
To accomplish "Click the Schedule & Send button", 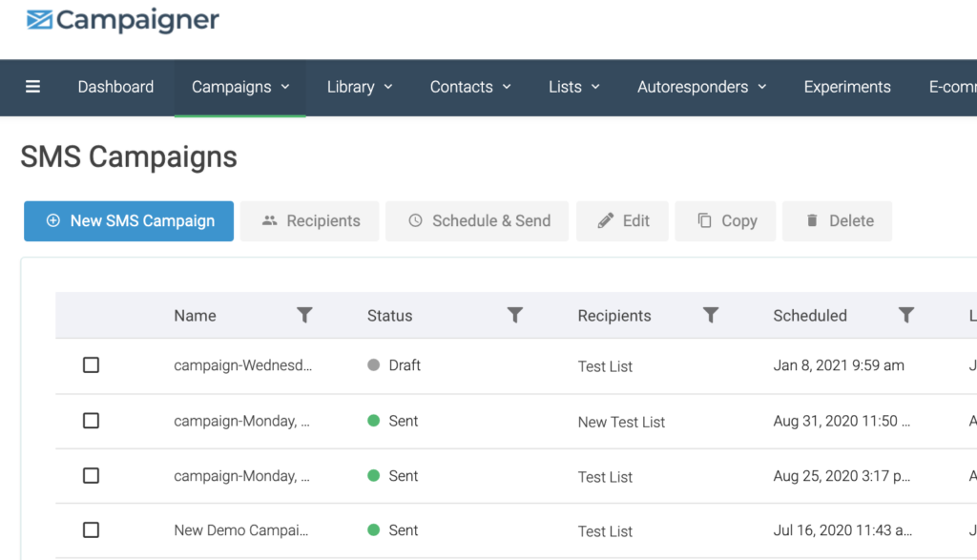I will [x=477, y=220].
